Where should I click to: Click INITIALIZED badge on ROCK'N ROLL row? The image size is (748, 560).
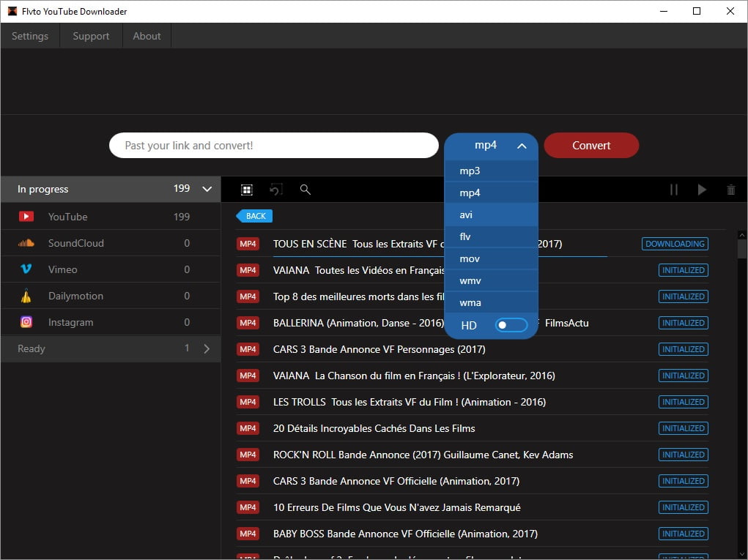pyautogui.click(x=683, y=455)
